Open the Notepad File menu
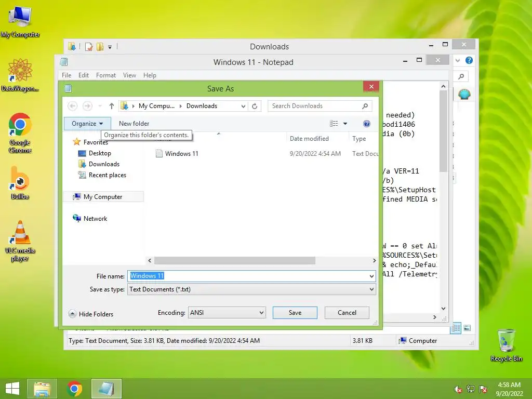 (66, 75)
